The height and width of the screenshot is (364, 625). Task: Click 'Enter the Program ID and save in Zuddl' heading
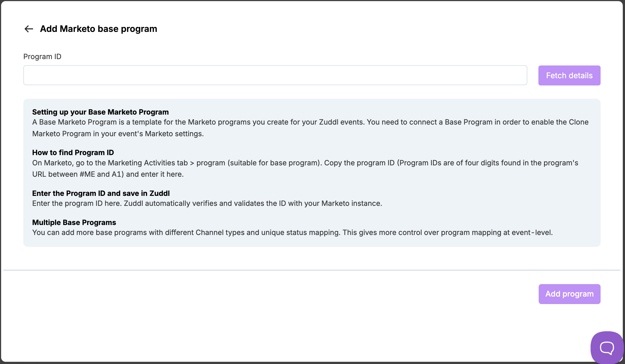tap(101, 193)
